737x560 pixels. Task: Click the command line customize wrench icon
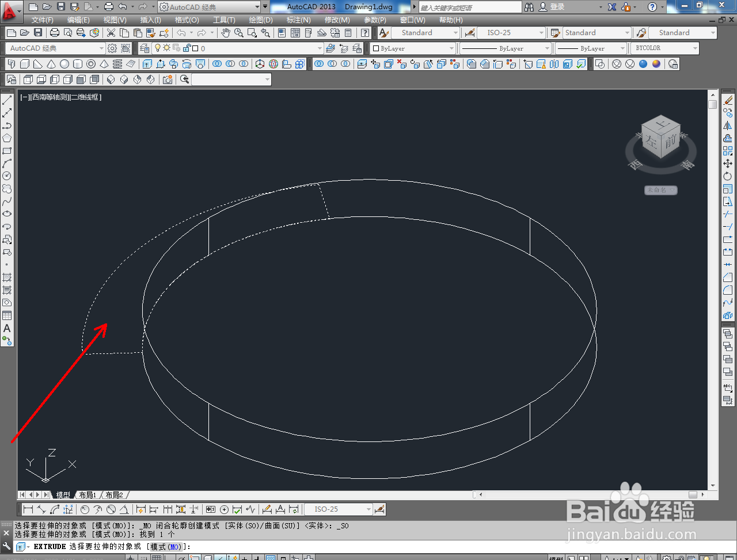[x=6, y=546]
